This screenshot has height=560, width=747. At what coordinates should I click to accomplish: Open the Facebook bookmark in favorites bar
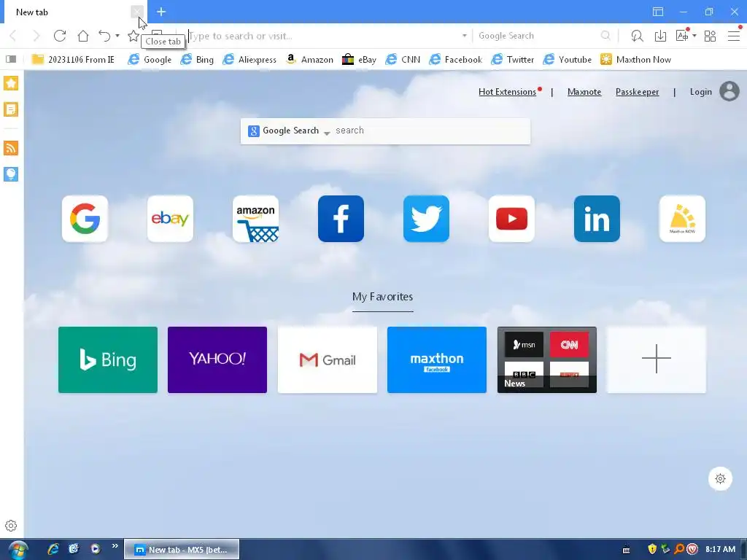click(x=455, y=60)
